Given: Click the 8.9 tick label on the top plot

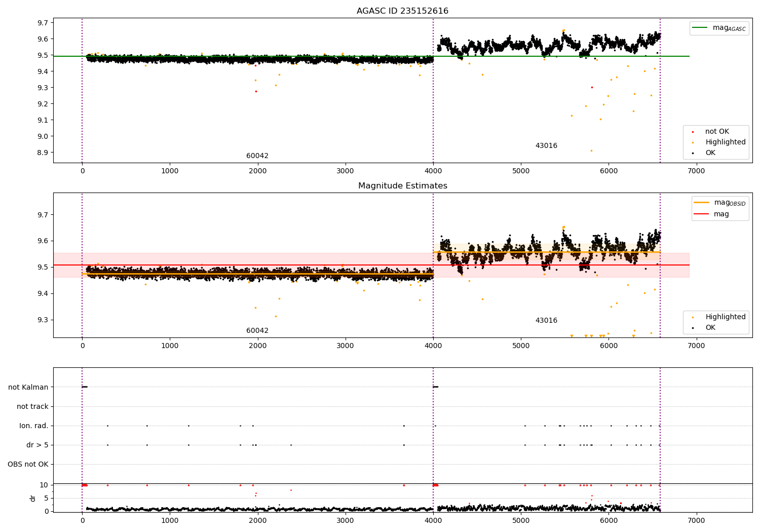Looking at the screenshot, I should click(43, 153).
